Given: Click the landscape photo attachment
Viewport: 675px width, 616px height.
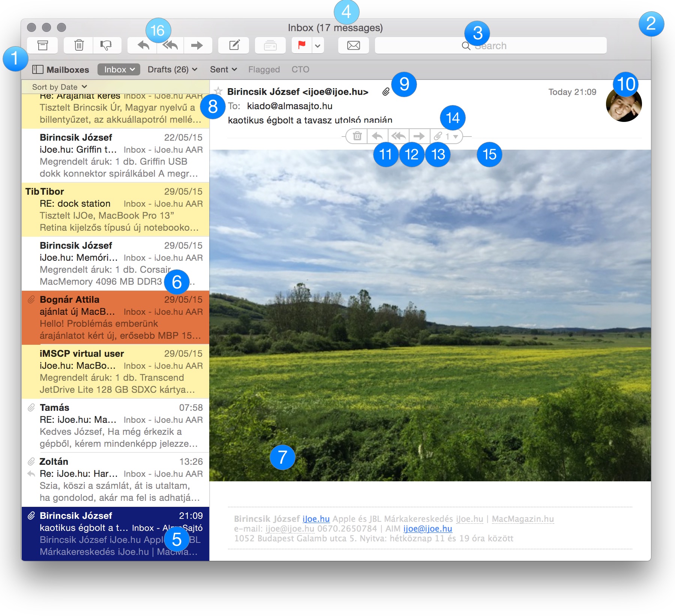Looking at the screenshot, I should tap(430, 315).
